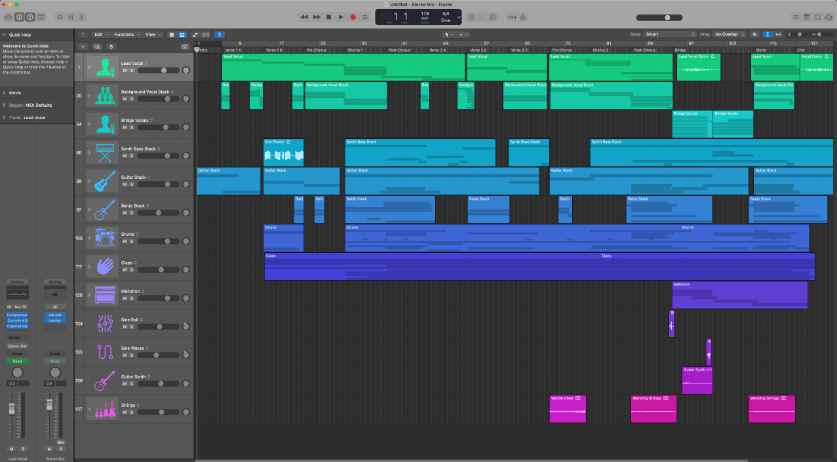Solo the Strings track
Image resolution: width=837 pixels, height=462 pixels.
[x=132, y=412]
